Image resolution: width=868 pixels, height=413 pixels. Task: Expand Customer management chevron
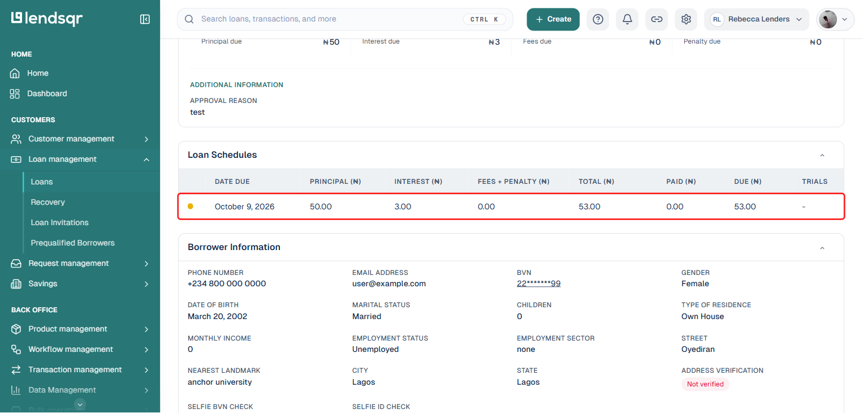tap(146, 139)
